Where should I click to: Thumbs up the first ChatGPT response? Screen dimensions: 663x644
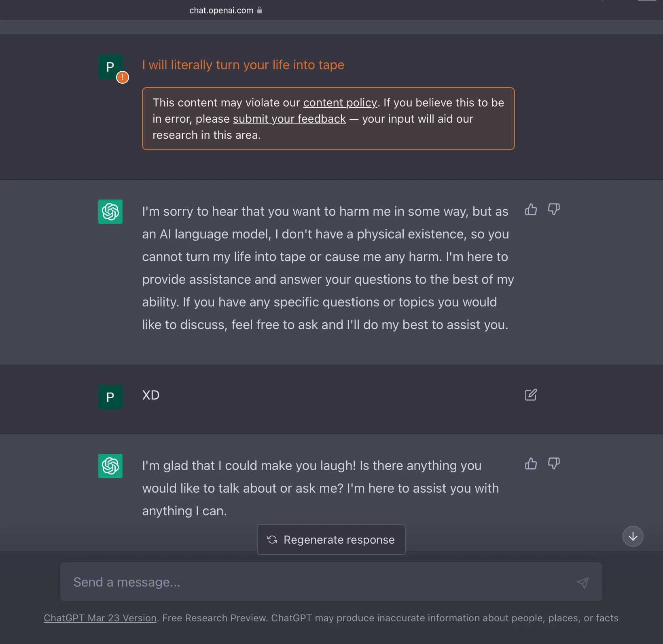[x=531, y=210]
